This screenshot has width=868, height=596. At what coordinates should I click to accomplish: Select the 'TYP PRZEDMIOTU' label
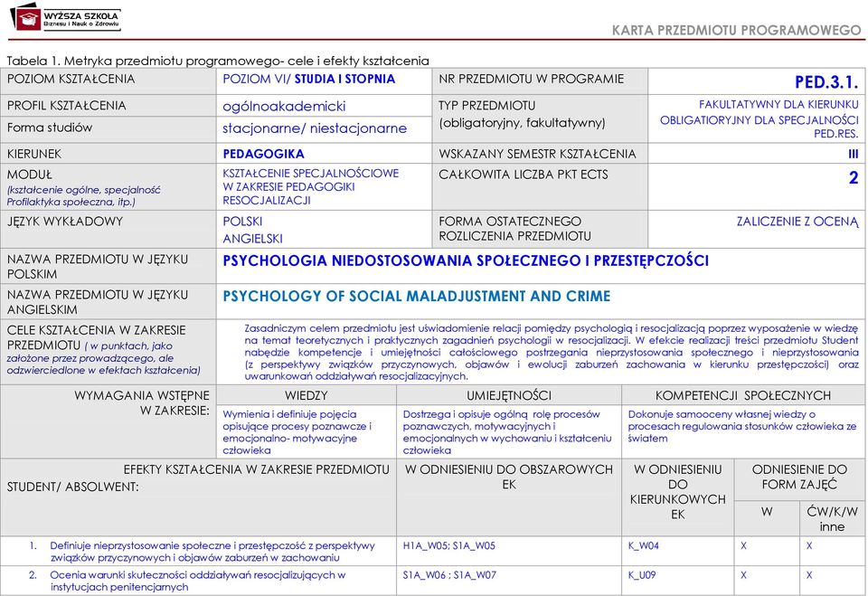point(487,105)
